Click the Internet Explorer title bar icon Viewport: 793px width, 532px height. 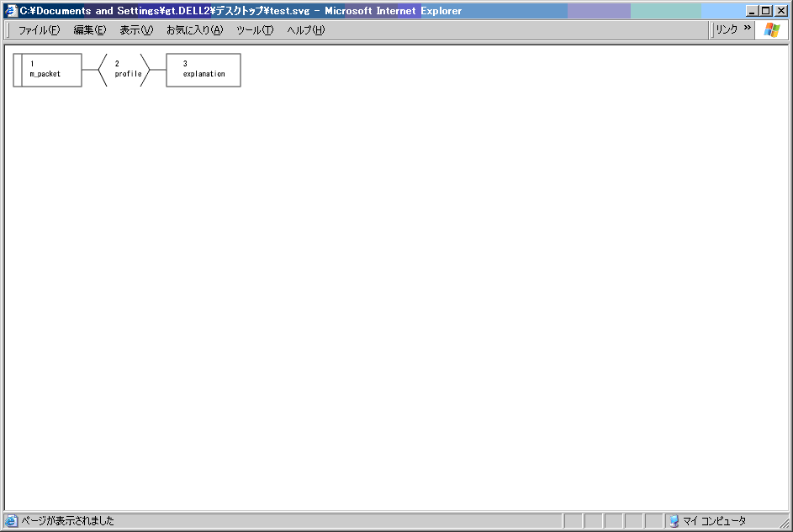(x=11, y=11)
